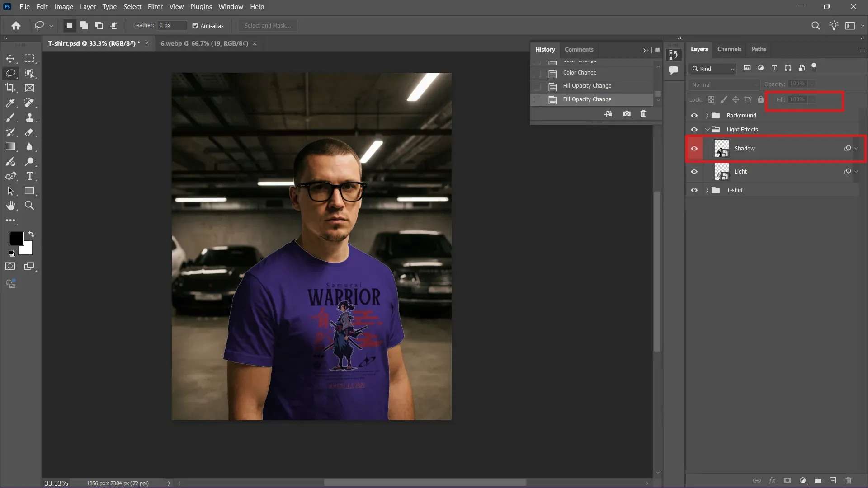Activate the Zoom tool
The width and height of the screenshot is (868, 488).
tap(29, 206)
